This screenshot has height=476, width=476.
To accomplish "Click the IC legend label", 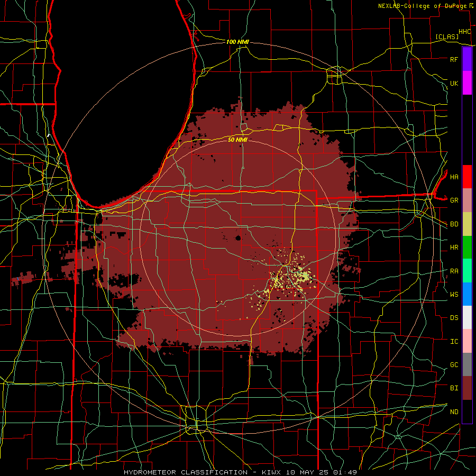I will tap(454, 342).
